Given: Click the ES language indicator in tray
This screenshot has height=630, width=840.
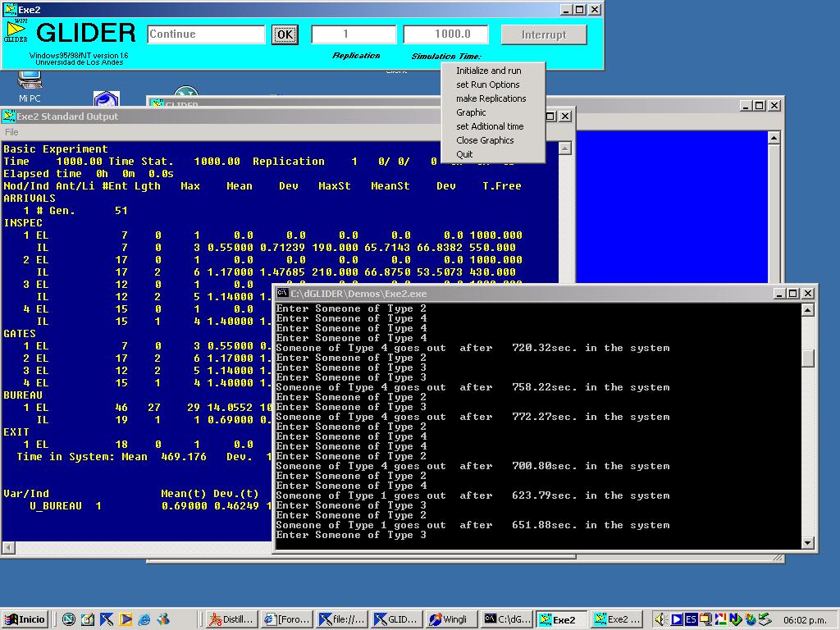Looking at the screenshot, I should pos(691,619).
